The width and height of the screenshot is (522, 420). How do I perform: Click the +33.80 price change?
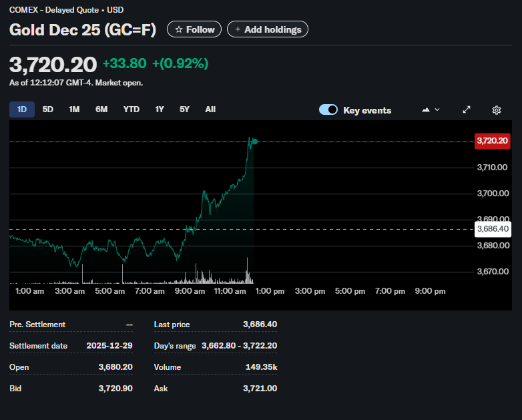(x=125, y=63)
